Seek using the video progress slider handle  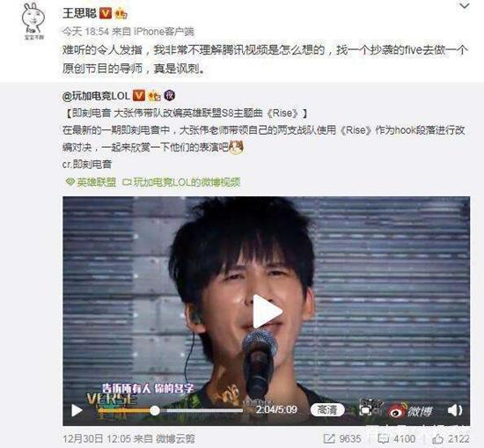point(155,411)
